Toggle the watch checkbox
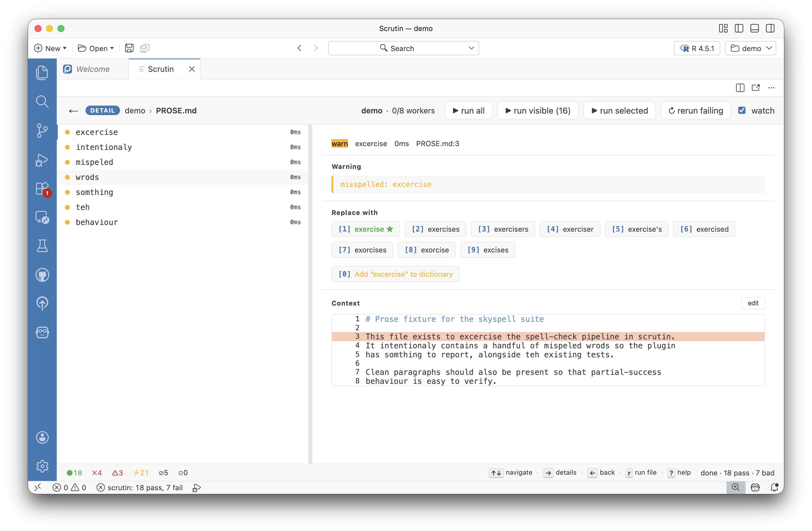This screenshot has width=812, height=531. pos(742,110)
